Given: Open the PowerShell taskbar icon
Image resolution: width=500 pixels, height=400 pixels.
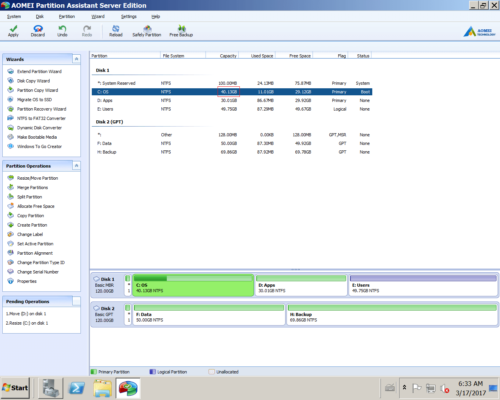Looking at the screenshot, I should 77,388.
